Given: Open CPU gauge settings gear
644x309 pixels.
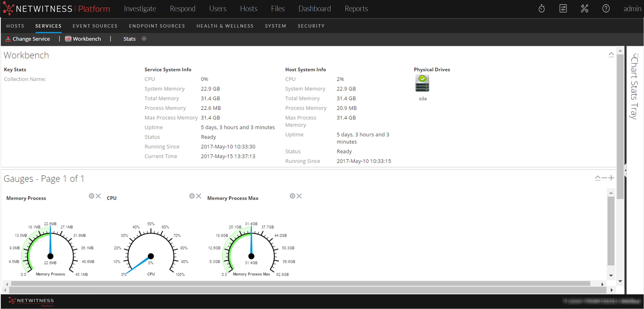Looking at the screenshot, I should coord(192,196).
